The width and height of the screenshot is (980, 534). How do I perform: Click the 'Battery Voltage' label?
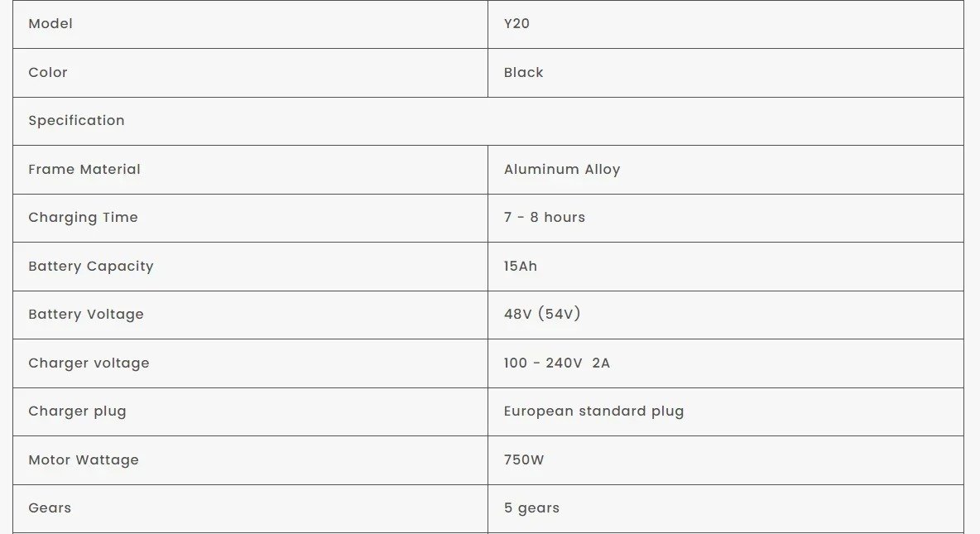(x=86, y=315)
